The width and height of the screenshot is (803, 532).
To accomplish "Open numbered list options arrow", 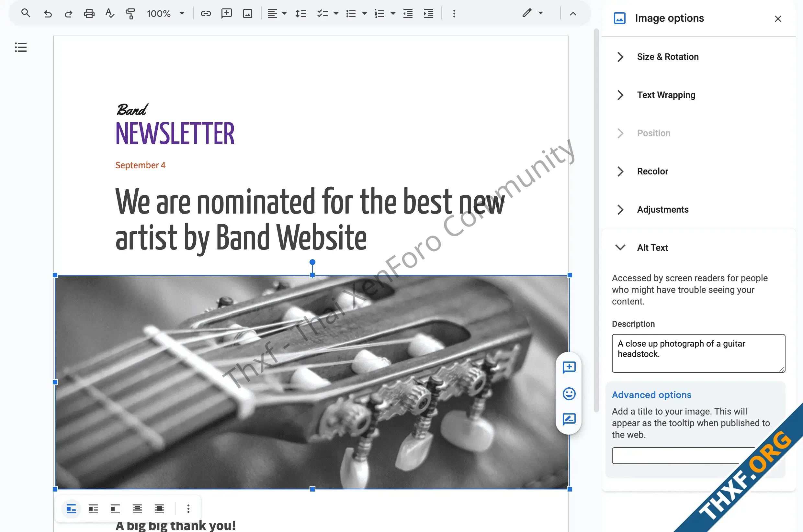I will 393,14.
